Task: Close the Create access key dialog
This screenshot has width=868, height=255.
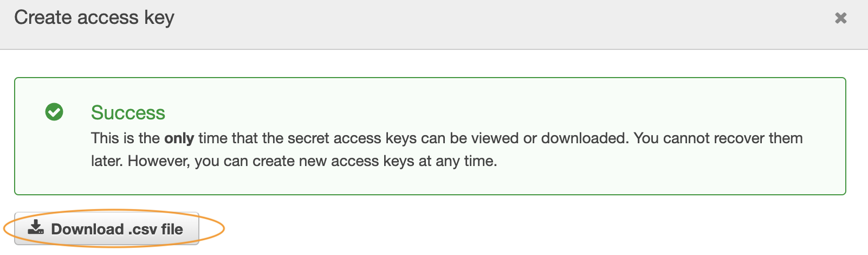Action: 840,18
